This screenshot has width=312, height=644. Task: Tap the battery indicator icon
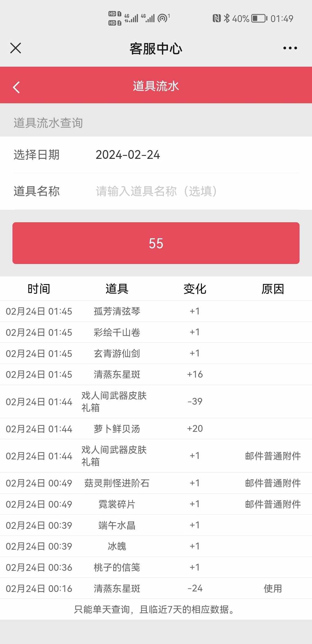click(x=259, y=19)
